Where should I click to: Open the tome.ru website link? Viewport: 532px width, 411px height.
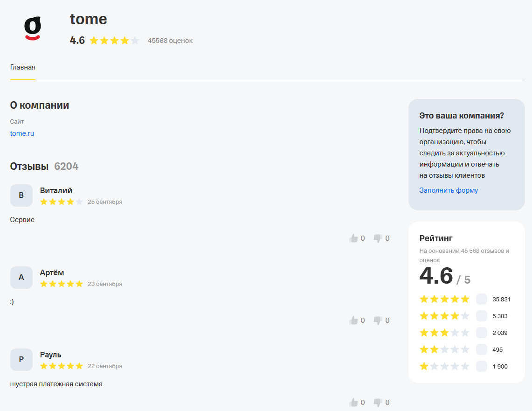(x=22, y=133)
